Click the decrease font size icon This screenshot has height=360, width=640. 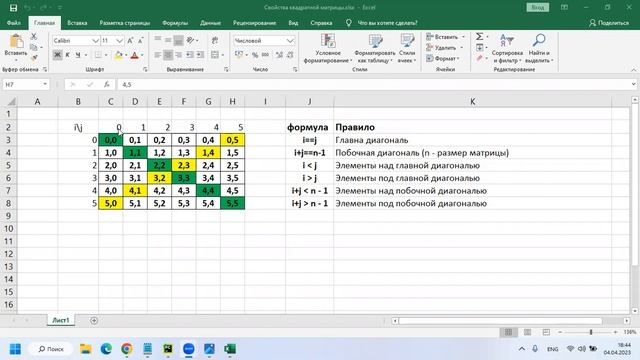coord(140,40)
